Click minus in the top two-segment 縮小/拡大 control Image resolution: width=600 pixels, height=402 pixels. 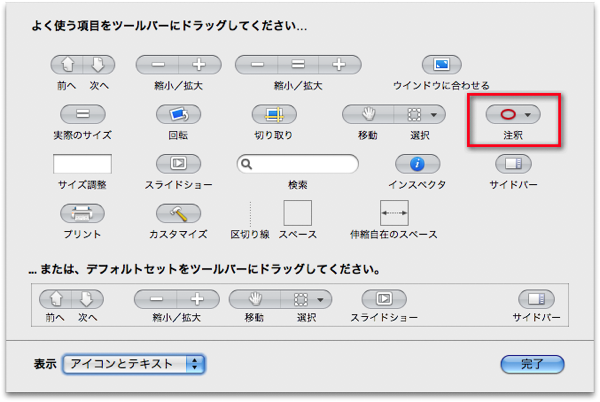(x=158, y=64)
